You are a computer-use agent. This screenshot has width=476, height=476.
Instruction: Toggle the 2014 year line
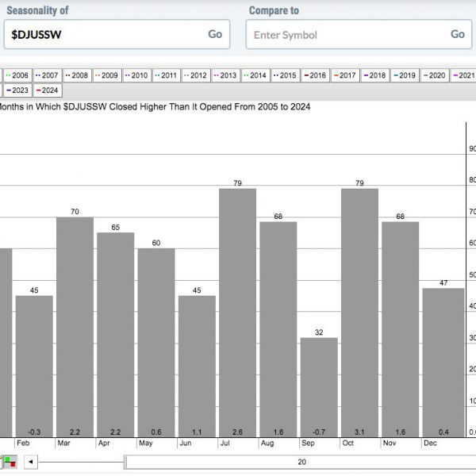[x=255, y=75]
